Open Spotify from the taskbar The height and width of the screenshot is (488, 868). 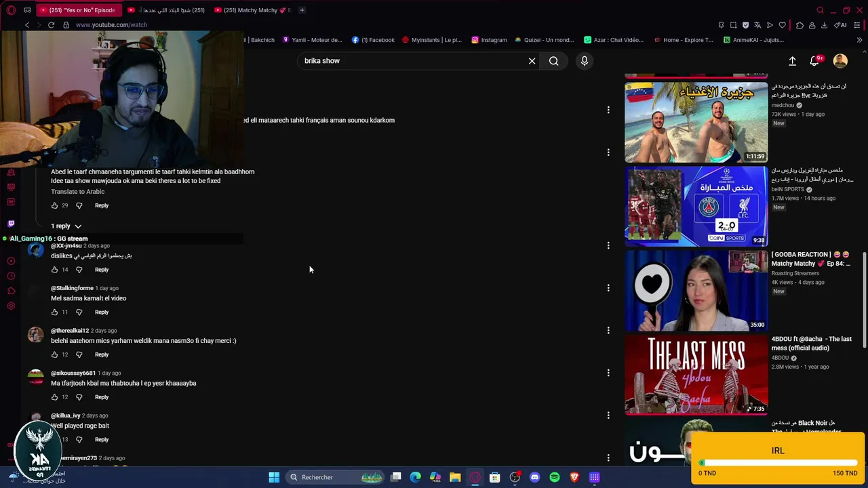[x=554, y=477]
